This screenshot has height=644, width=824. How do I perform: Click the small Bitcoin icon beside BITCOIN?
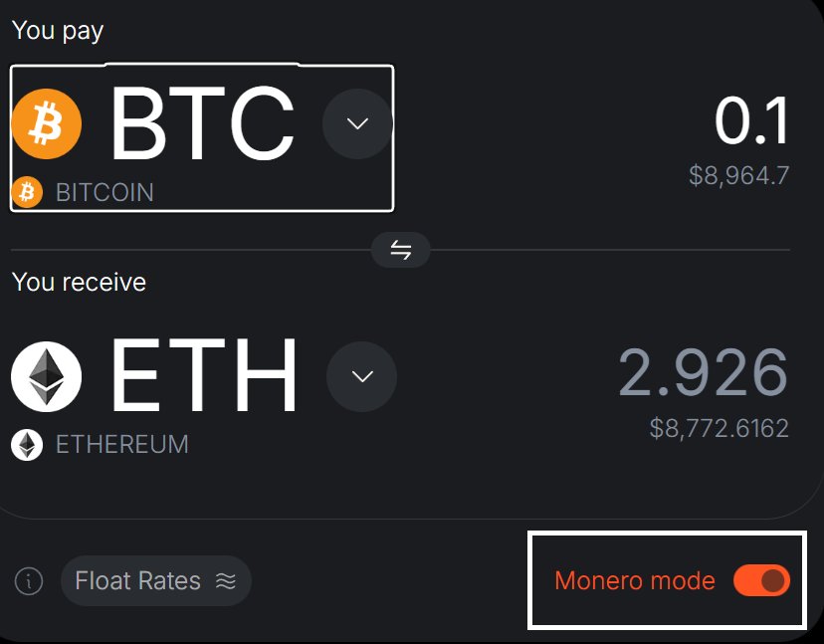tap(28, 191)
